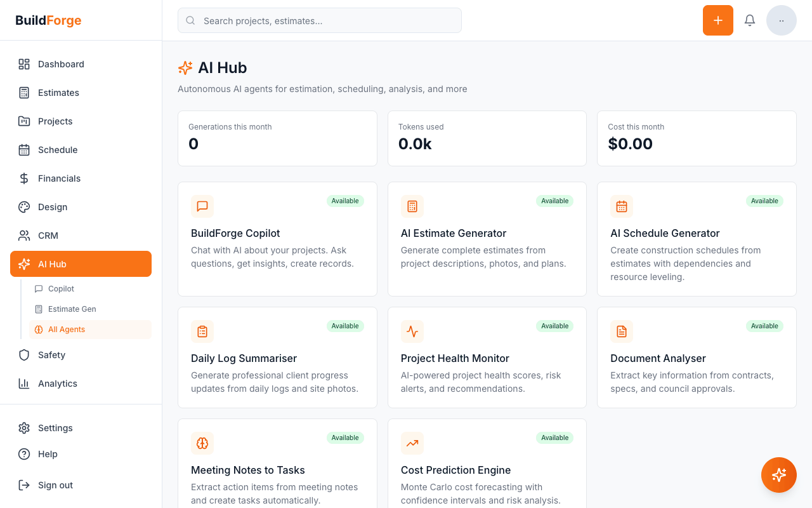Click the orange plus create button
This screenshot has height=508, width=812.
[x=717, y=20]
